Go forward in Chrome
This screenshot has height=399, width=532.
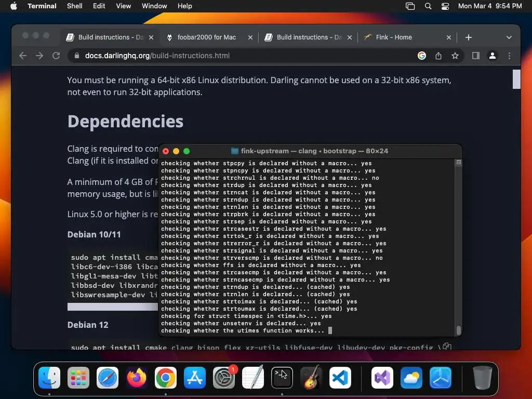39,56
